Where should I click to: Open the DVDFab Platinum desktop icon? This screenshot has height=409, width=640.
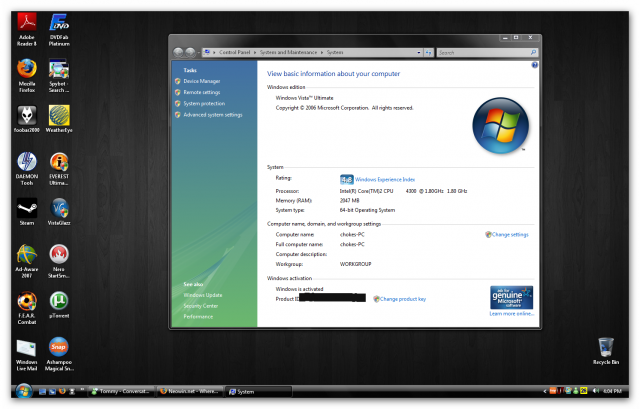(x=59, y=29)
